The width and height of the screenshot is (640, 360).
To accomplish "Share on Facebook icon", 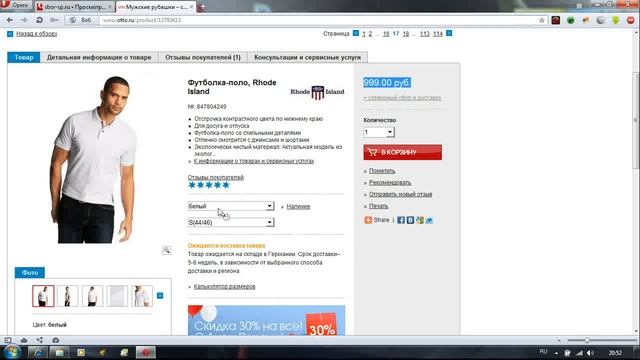I will (401, 220).
